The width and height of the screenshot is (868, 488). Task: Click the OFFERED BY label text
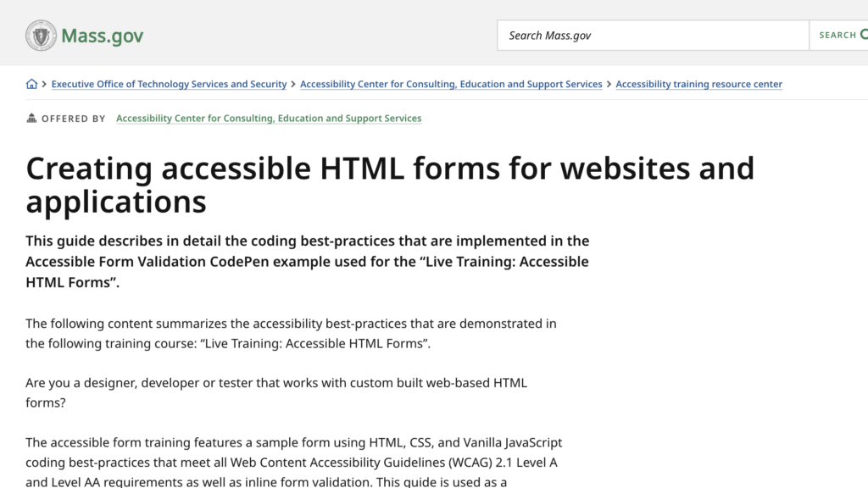[74, 119]
